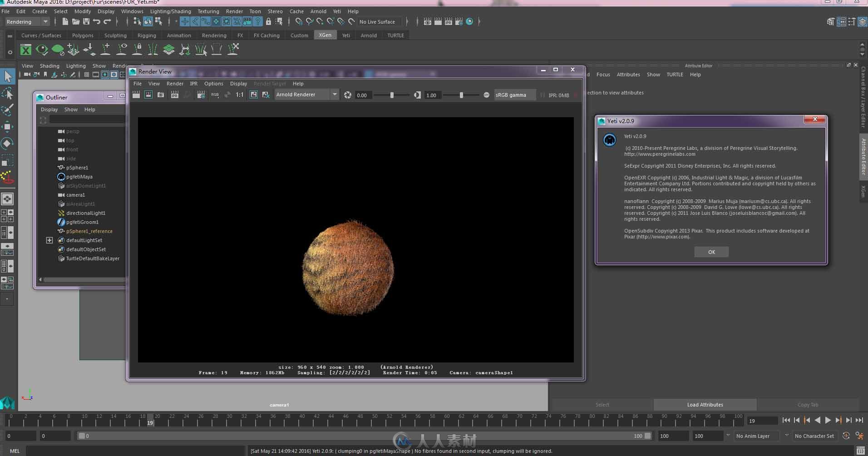The image size is (868, 456).
Task: Select the arrow Select tool in toolbox
Action: [x=8, y=77]
